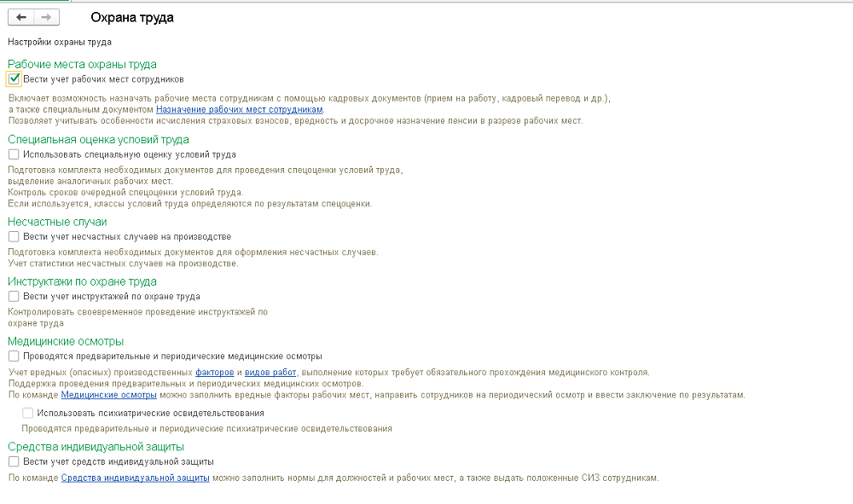
Task: Click the 'Несчастные случаи' section heading
Action: click(x=57, y=222)
